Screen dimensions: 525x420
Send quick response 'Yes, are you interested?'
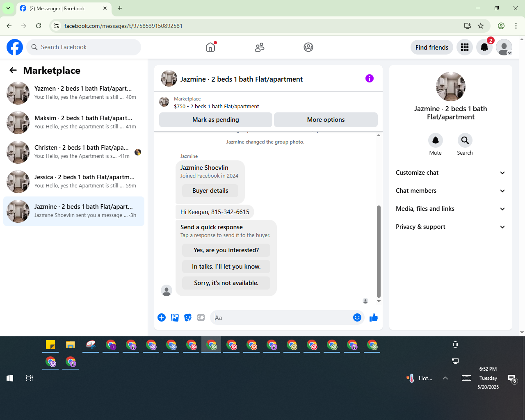point(226,250)
